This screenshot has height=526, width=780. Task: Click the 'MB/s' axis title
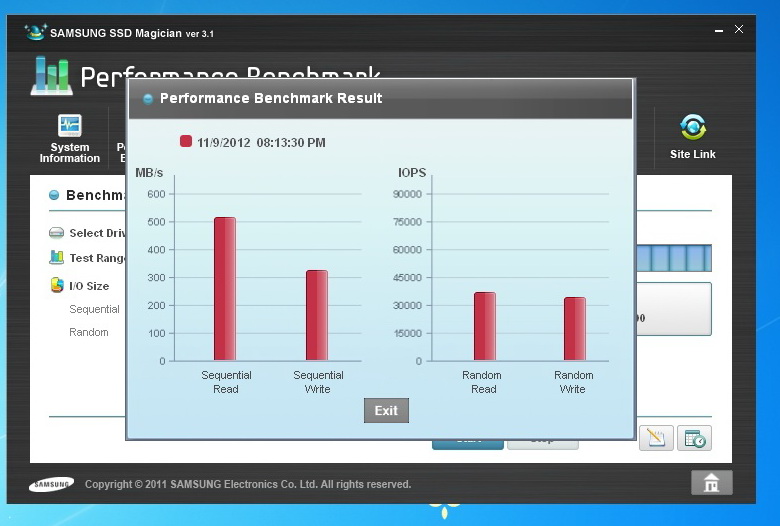[149, 173]
